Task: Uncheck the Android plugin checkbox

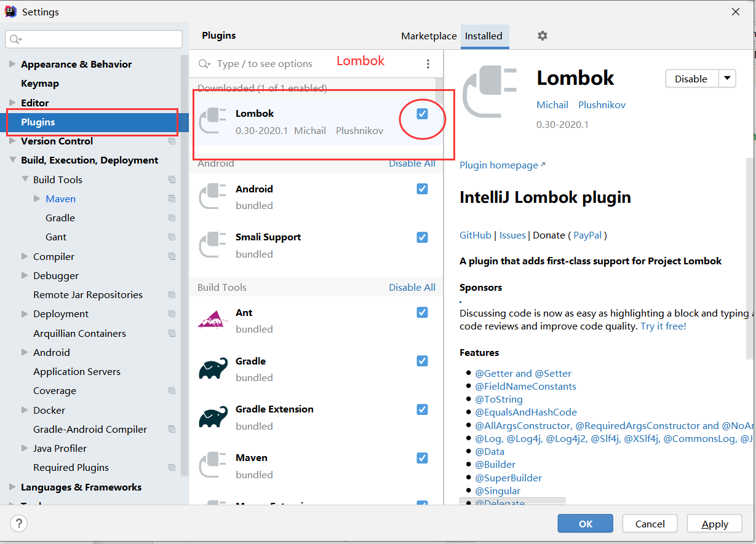Action: tap(422, 189)
